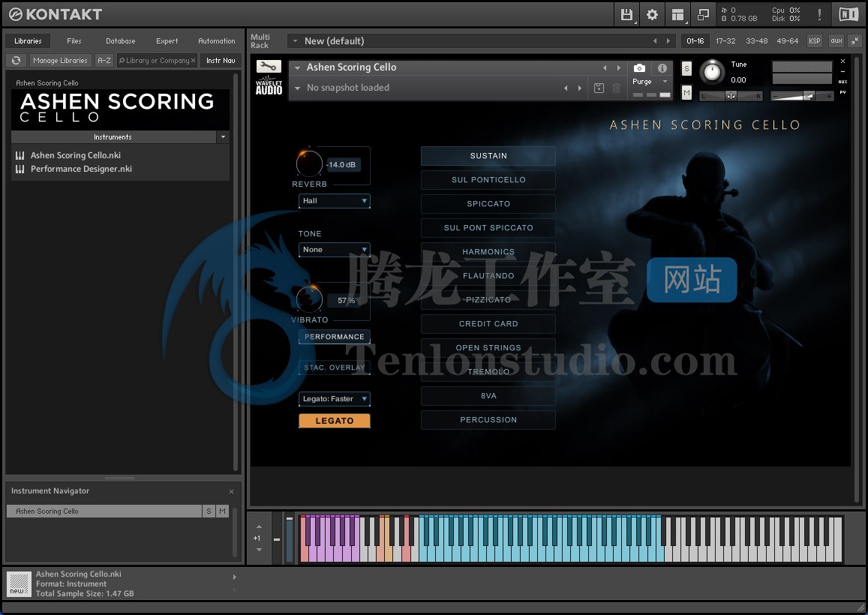The width and height of the screenshot is (868, 615).
Task: Select rack page 17-32
Action: (725, 41)
